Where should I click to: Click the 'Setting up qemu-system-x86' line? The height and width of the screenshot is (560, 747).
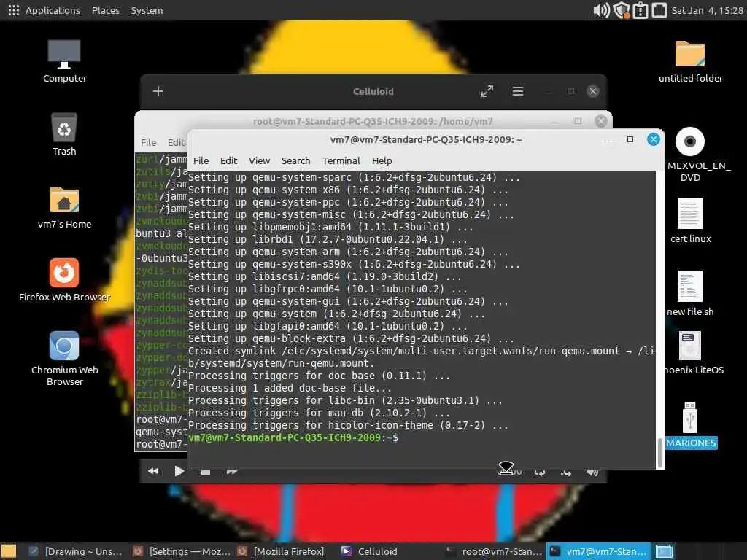(348, 190)
